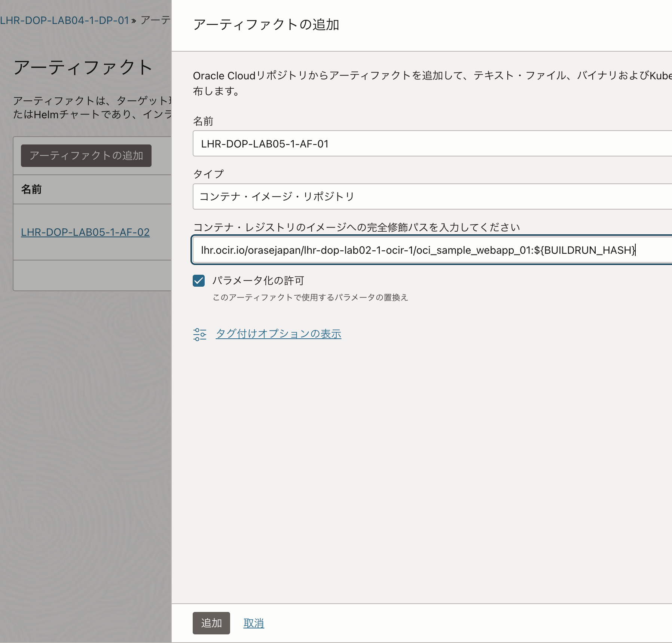Click the artifact list header row
Viewport: 672px width, 643px height.
92,189
